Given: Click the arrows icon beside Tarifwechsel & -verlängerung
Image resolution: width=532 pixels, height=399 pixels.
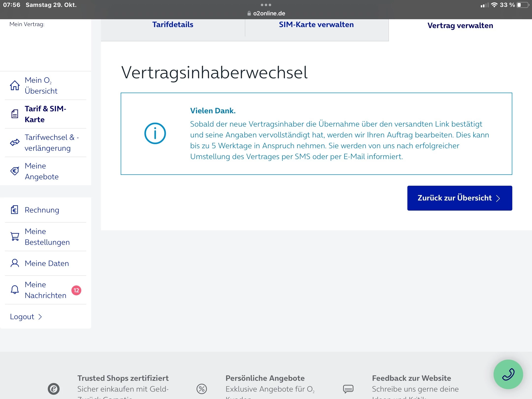Looking at the screenshot, I should 15,142.
